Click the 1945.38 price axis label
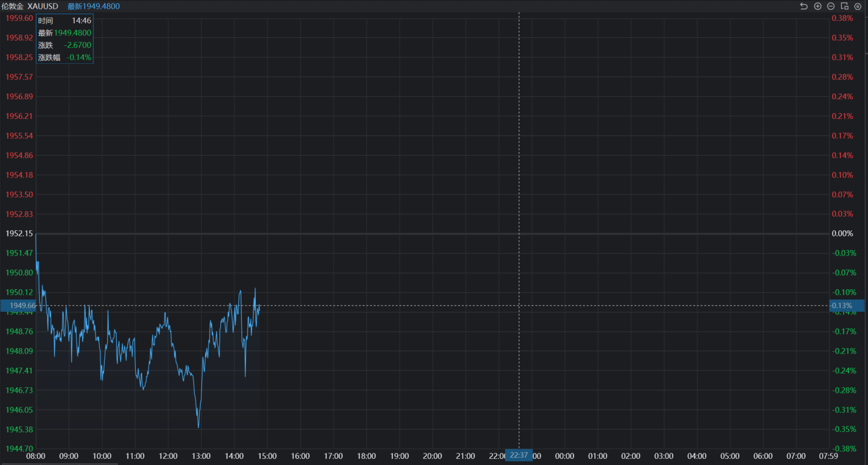 pos(19,429)
